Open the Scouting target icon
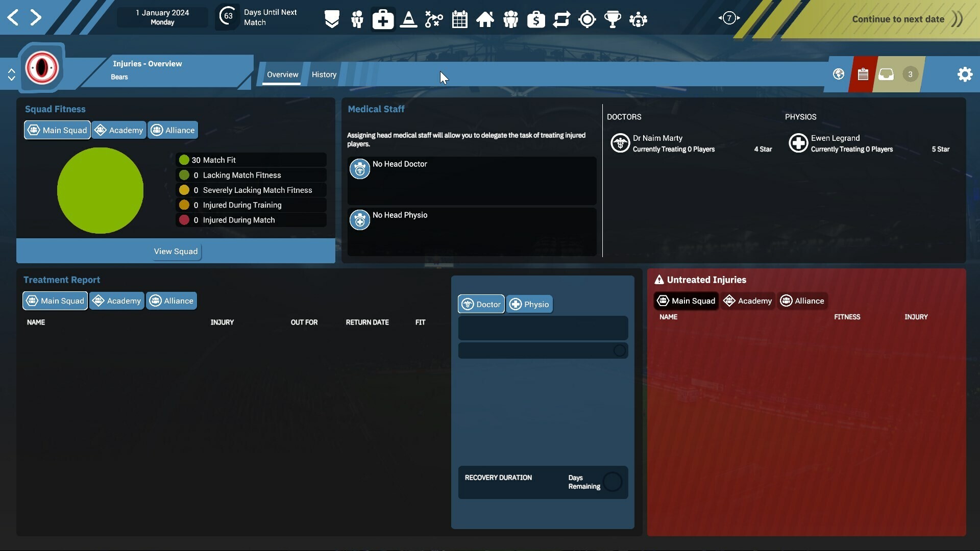This screenshot has width=980, height=551. point(587,19)
